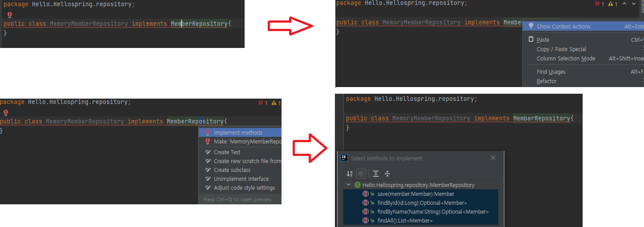Image resolution: width=644 pixels, height=227 pixels.
Task: Click MemoryMemberRepository in the editor above the dialog
Action: click(x=431, y=118)
